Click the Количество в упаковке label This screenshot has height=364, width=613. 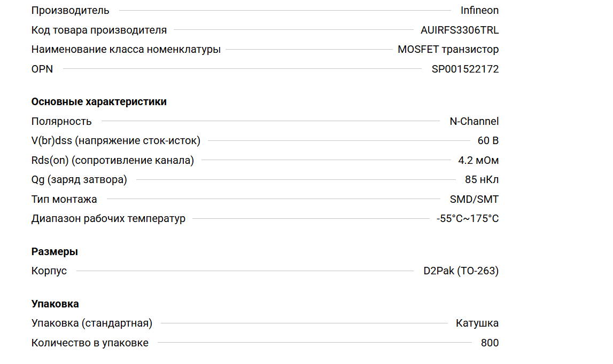point(90,343)
